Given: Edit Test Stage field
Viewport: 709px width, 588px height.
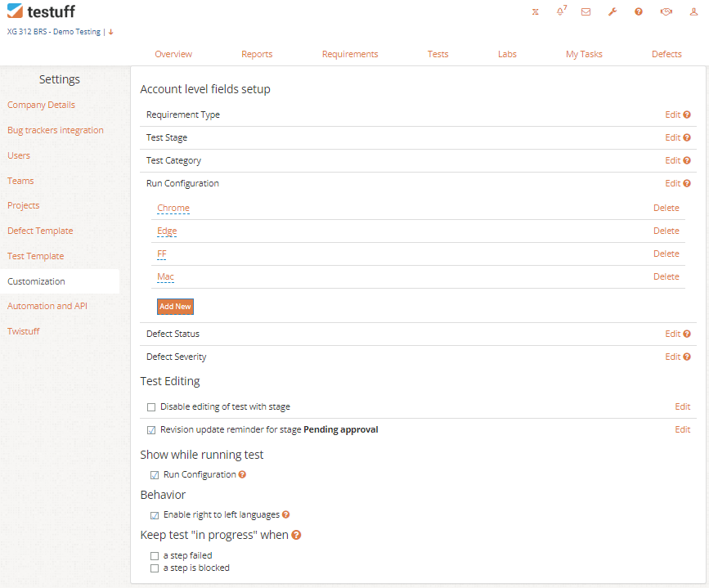Looking at the screenshot, I should click(x=672, y=137).
